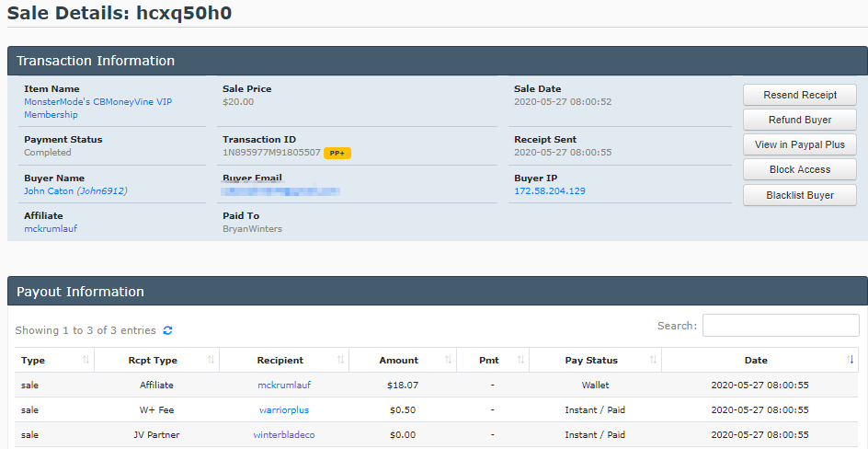868x449 pixels.
Task: Click the PP+ badge next to Transaction ID
Action: [337, 153]
